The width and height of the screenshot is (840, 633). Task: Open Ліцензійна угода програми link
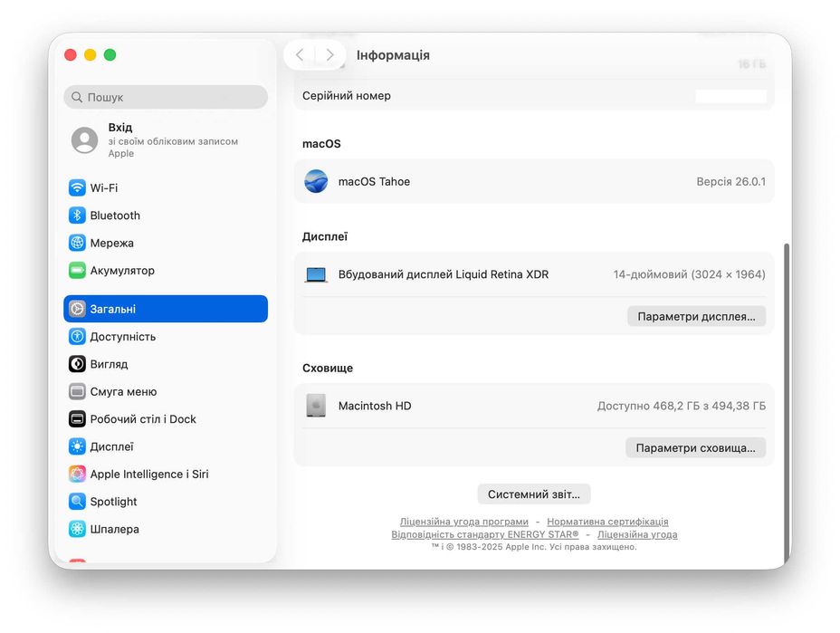pyautogui.click(x=464, y=522)
